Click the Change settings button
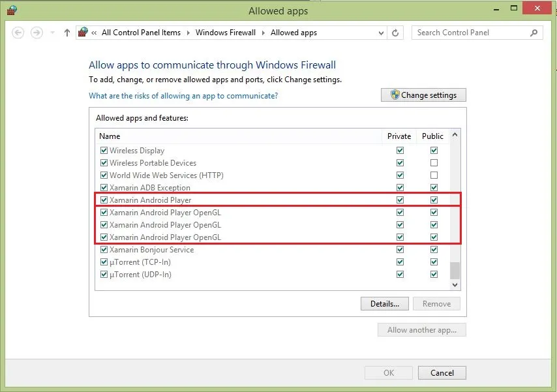This screenshot has height=392, width=557. click(x=423, y=95)
